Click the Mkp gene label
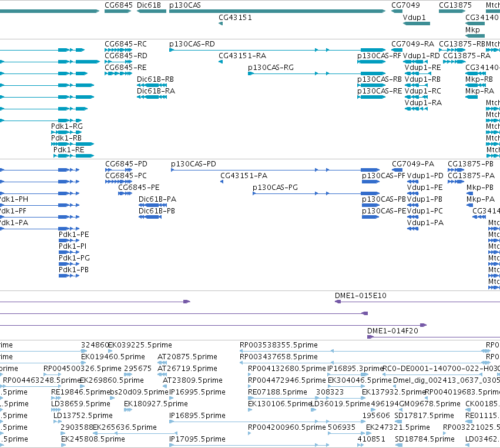500x448 pixels. click(x=472, y=29)
